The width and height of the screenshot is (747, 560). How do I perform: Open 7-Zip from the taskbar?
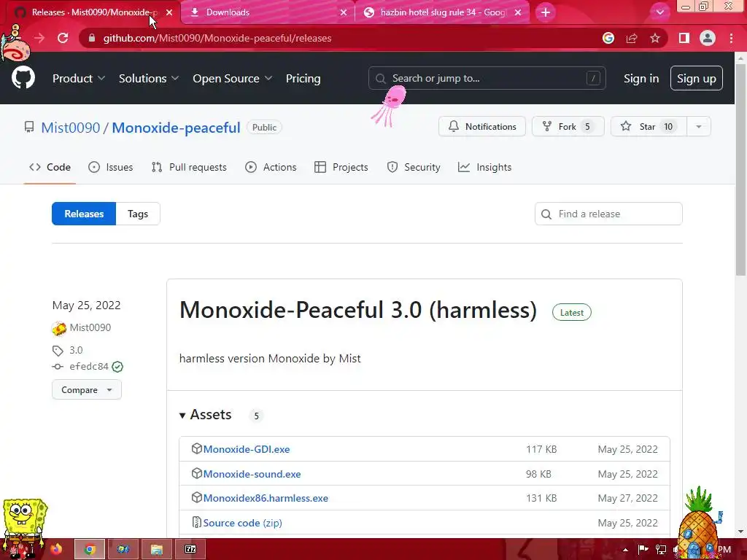click(x=190, y=549)
